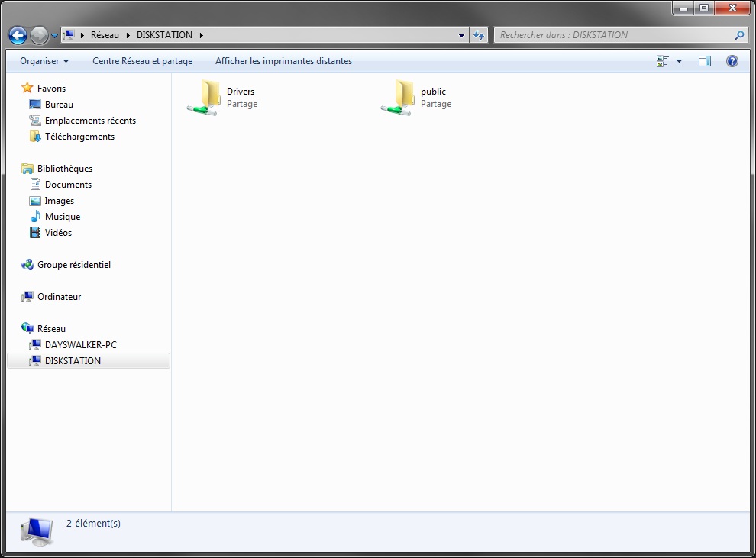Click the Forward navigation arrow
This screenshot has height=558, width=756.
[39, 35]
